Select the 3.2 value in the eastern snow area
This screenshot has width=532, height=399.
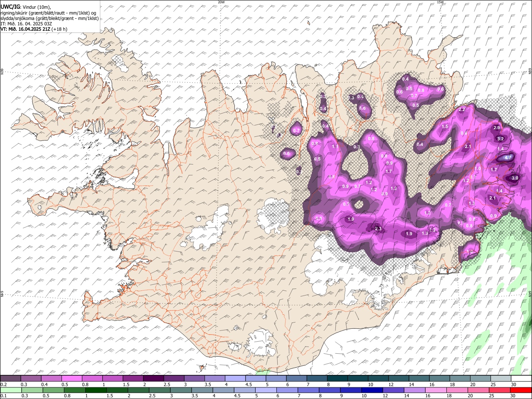(500, 139)
